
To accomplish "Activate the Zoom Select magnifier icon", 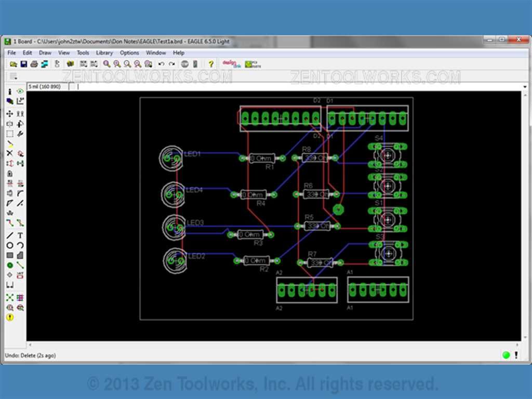I will (x=148, y=64).
